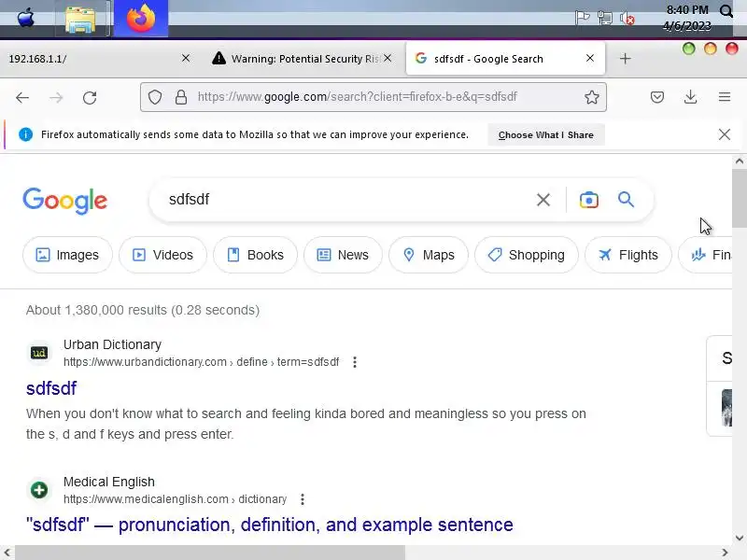Close the Security Risk warning tab
747x560 pixels.
point(388,58)
